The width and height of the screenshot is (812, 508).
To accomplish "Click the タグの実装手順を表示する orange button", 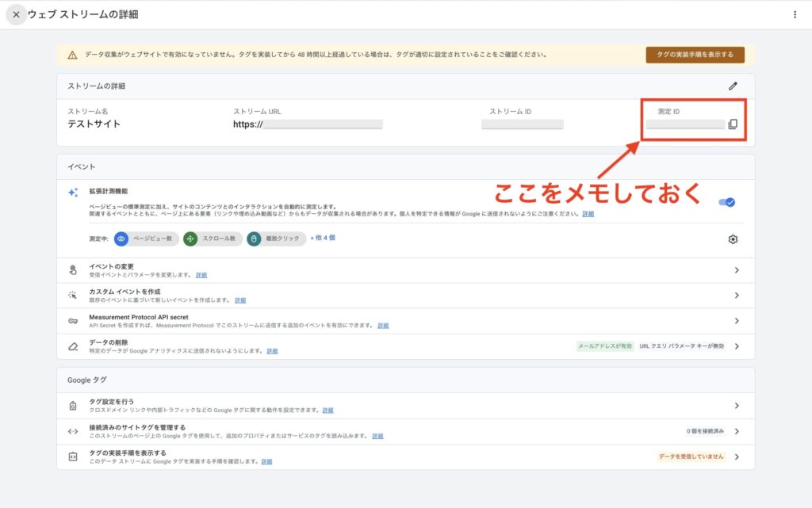I will pos(695,55).
